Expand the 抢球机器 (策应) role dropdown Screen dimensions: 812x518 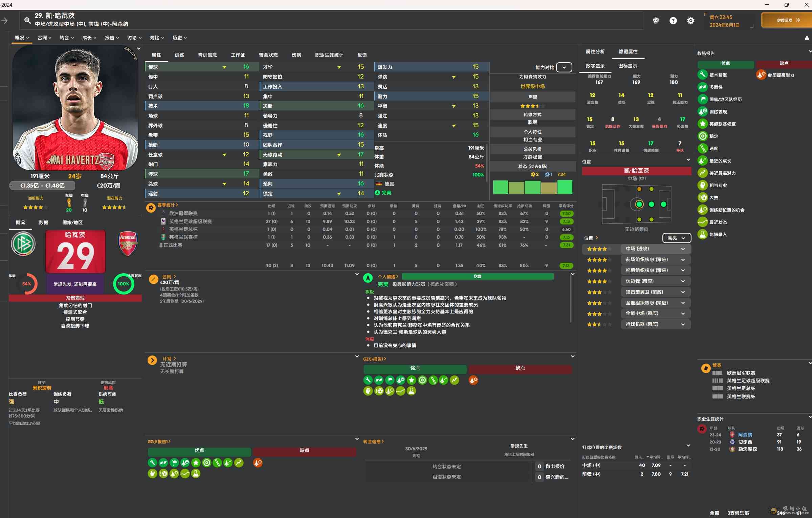pyautogui.click(x=656, y=324)
